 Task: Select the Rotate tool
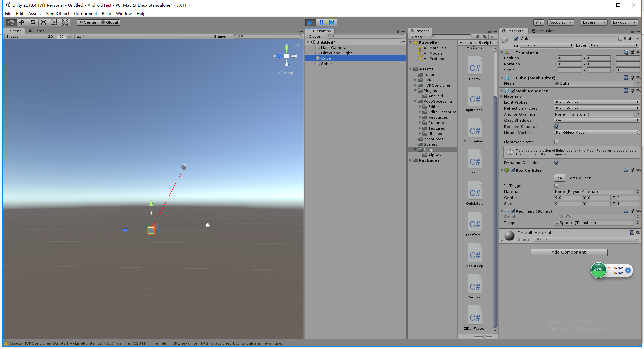(x=33, y=22)
